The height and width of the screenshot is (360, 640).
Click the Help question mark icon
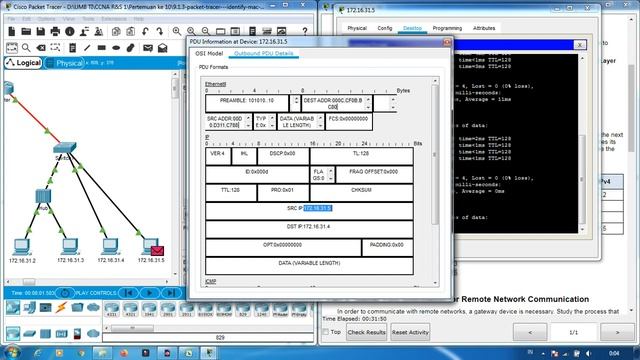click(304, 31)
